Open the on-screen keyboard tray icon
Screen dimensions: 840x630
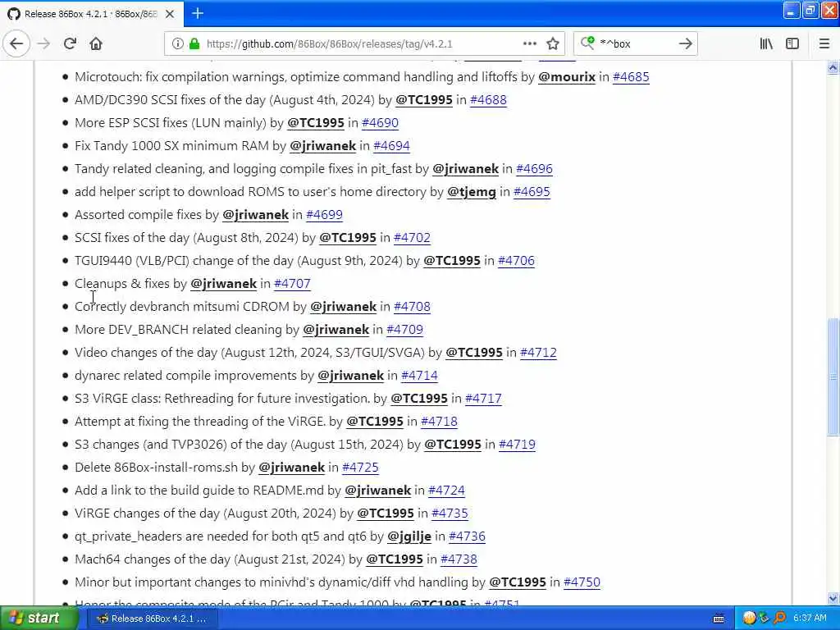point(719,619)
